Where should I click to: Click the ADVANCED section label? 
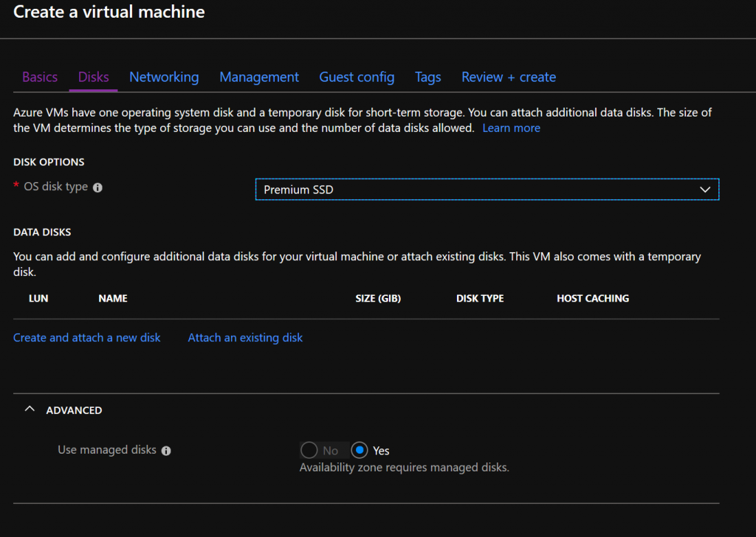coord(74,410)
